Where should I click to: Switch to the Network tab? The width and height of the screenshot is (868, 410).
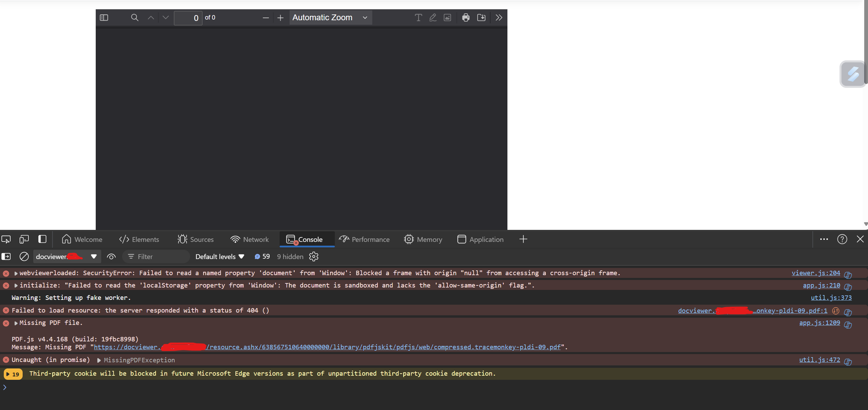click(x=249, y=239)
